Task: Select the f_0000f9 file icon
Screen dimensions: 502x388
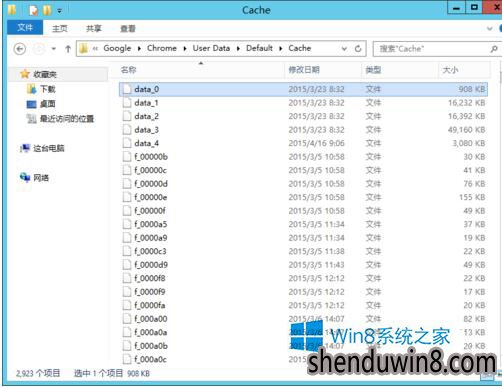Action: coord(127,292)
